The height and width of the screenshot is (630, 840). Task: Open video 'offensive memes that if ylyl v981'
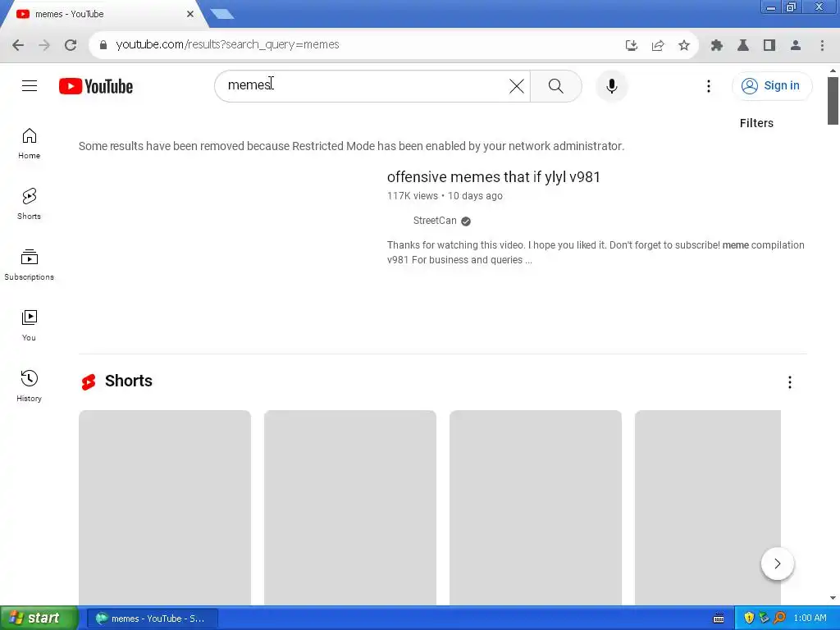(493, 177)
